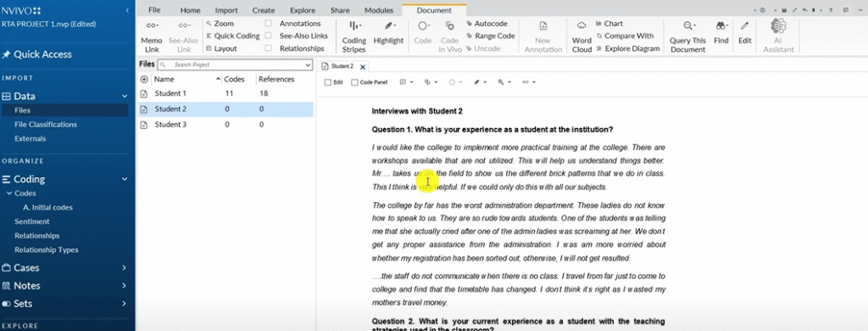Select File Classifications in sidebar

pos(46,124)
